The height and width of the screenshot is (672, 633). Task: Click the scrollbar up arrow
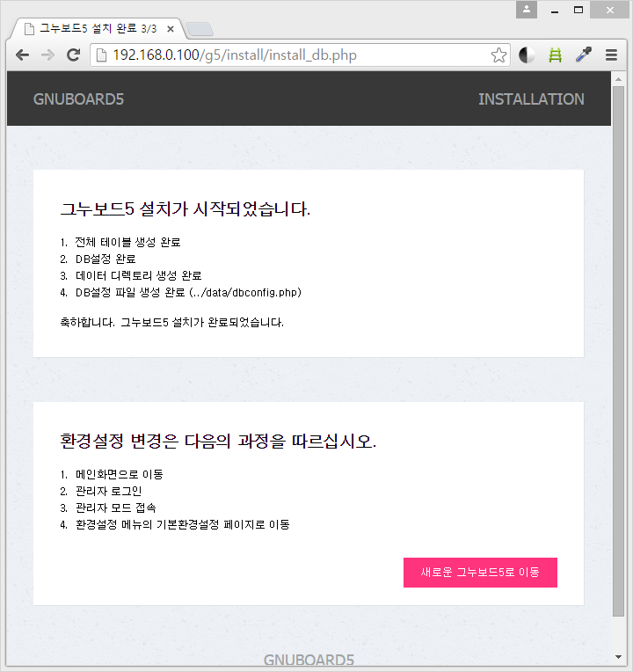point(618,79)
